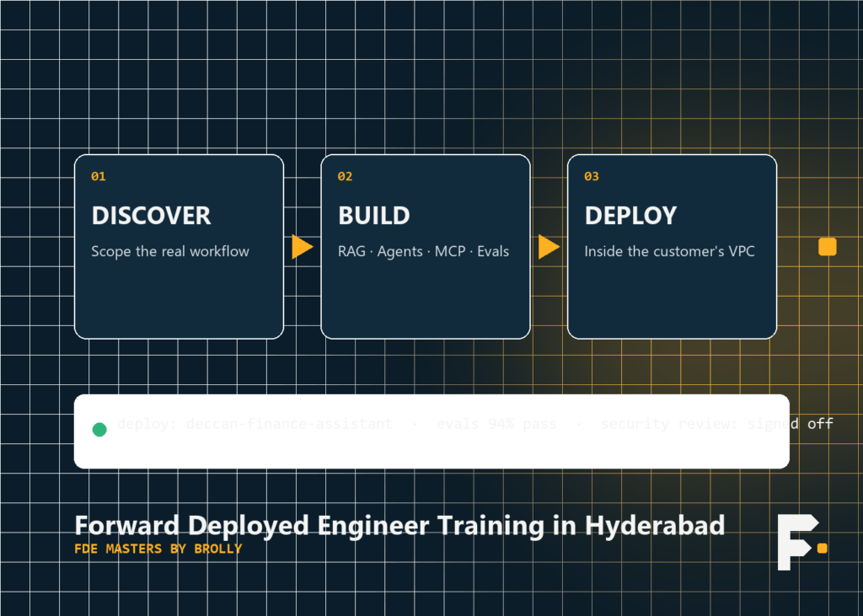Click the "DEPLOY" heading

coord(630,215)
